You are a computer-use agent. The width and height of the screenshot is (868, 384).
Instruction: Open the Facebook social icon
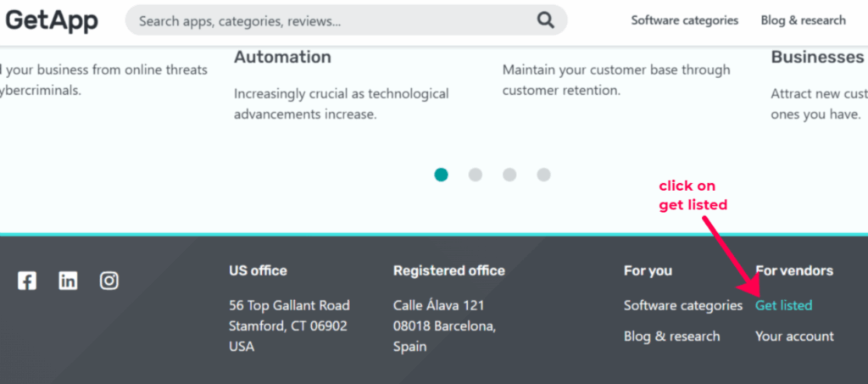[26, 281]
